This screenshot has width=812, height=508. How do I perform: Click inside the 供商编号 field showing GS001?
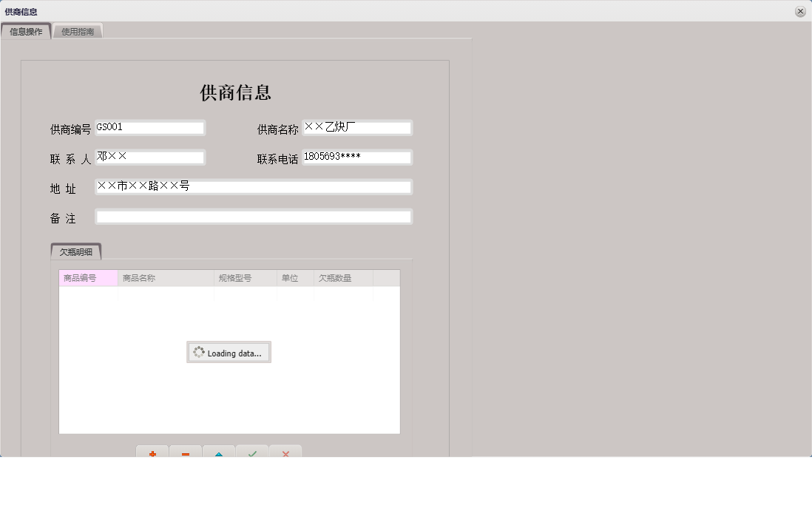(150, 127)
